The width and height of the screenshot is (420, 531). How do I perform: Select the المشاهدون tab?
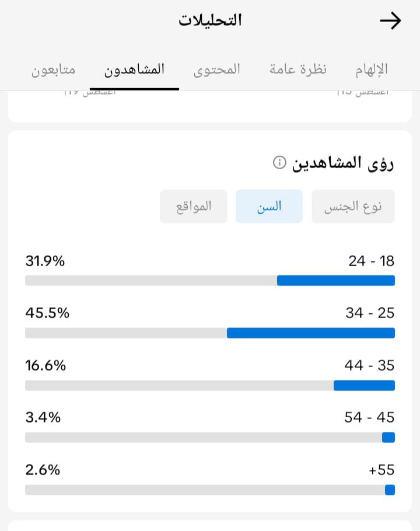134,70
